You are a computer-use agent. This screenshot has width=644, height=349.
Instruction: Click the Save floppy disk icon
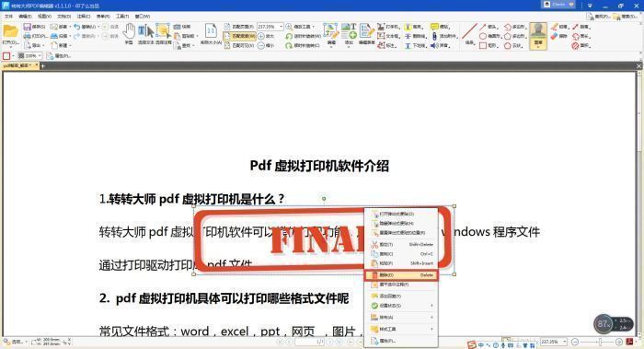click(x=27, y=27)
